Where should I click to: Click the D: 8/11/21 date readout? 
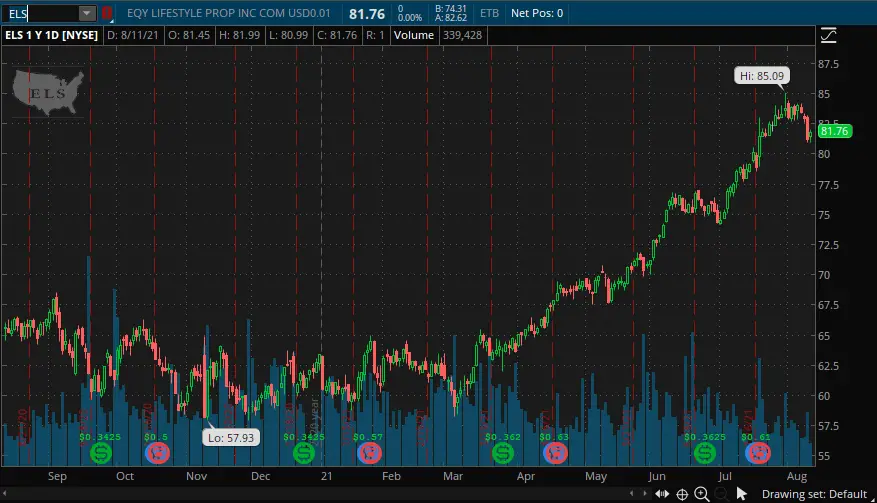coord(133,35)
